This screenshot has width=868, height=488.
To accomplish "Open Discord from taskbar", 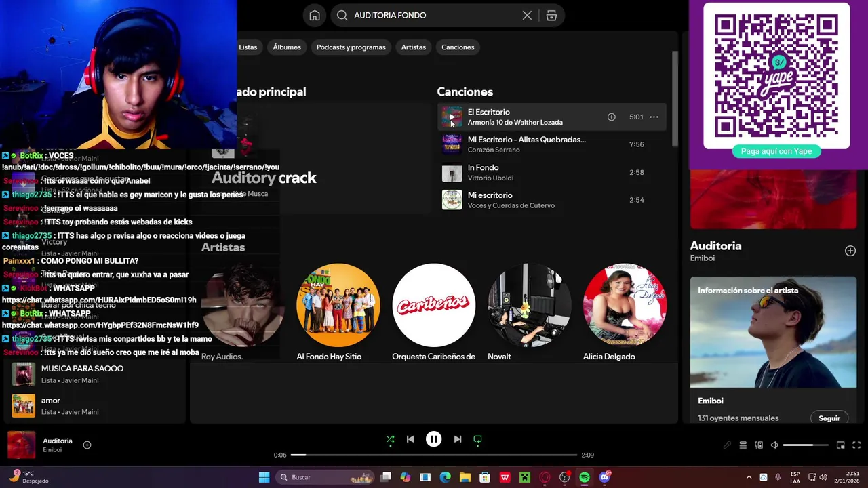I will 604,477.
